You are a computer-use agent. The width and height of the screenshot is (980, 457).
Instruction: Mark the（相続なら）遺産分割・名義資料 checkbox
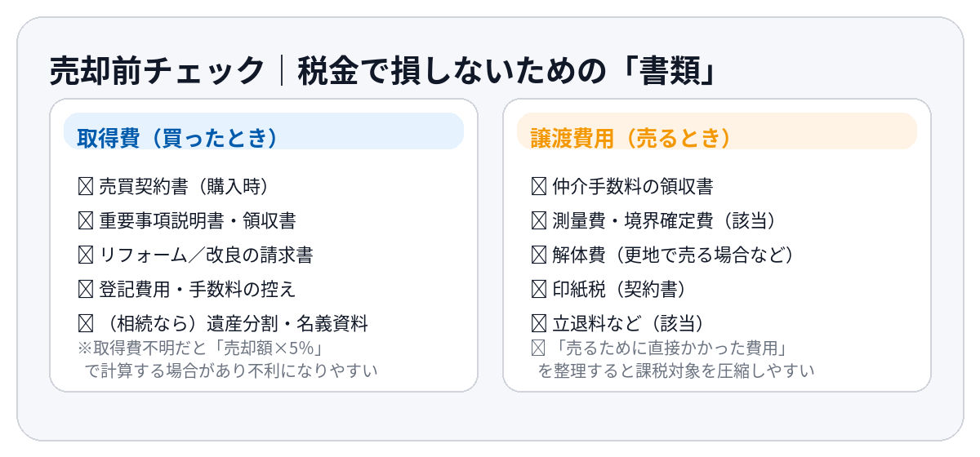coord(85,323)
